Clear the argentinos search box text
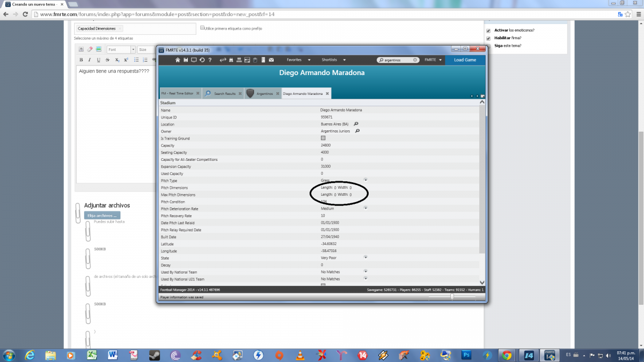This screenshot has width=644, height=362. point(415,60)
